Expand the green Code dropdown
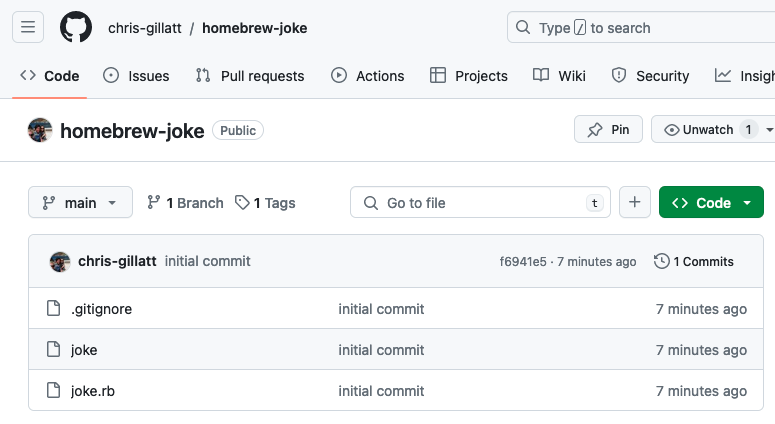This screenshot has width=775, height=424. (x=712, y=203)
